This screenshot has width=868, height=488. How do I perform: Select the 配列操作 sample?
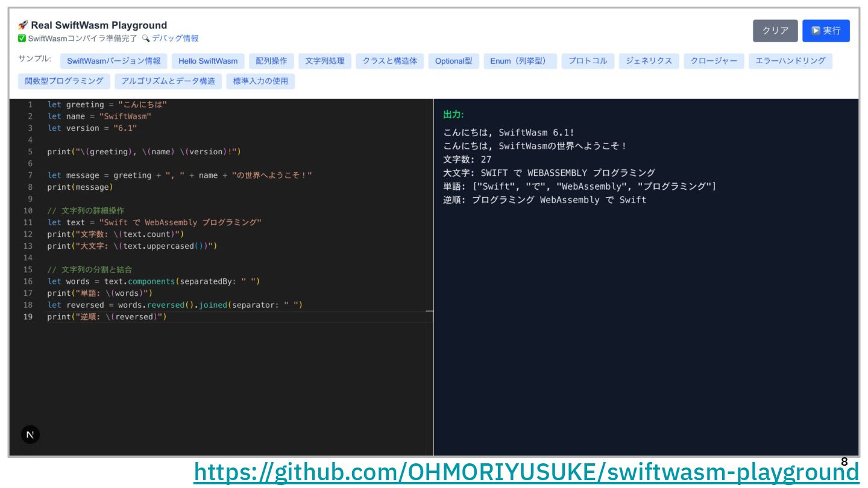pyautogui.click(x=271, y=61)
